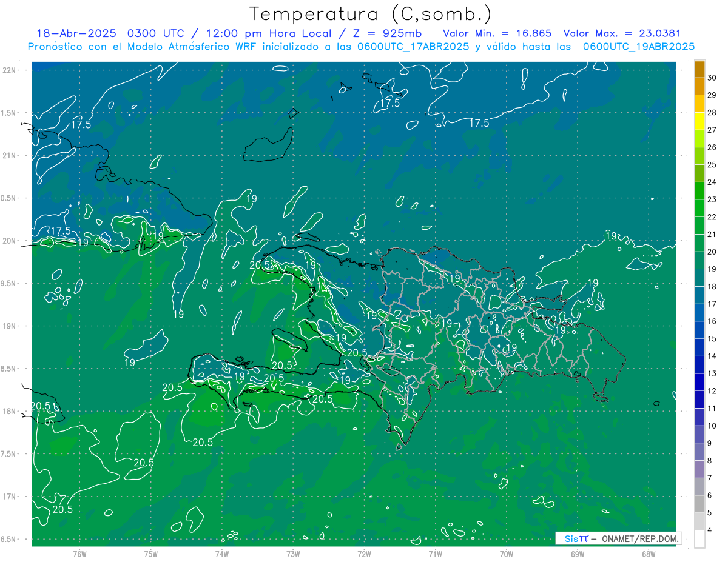
Task: Click the '73W' longitude label
Action: coord(293,554)
